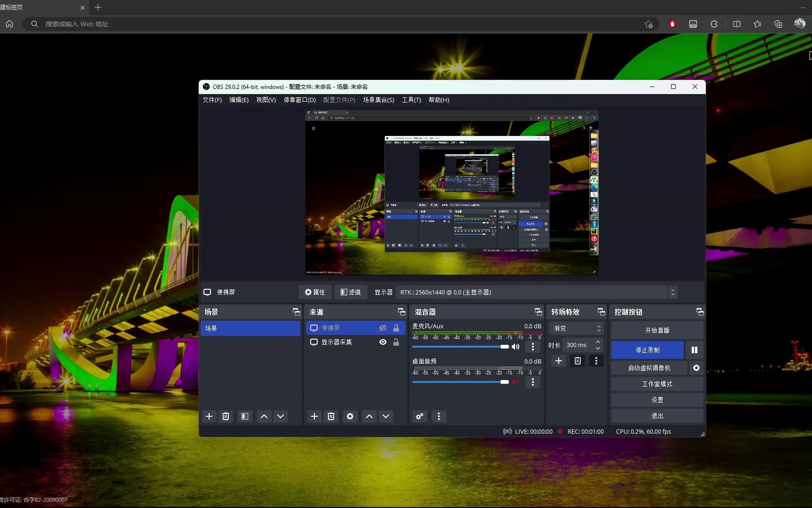Open source properties gear in sources panel
This screenshot has height=508, width=812.
[x=350, y=416]
